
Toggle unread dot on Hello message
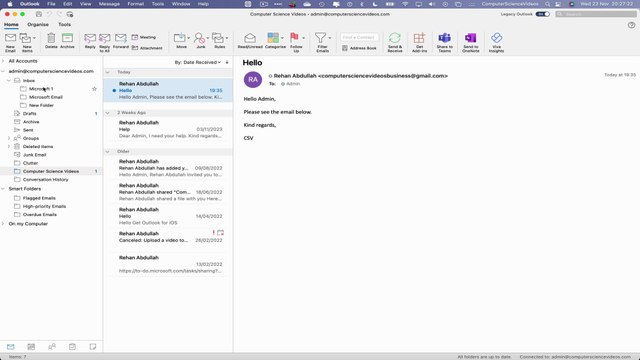(x=114, y=90)
